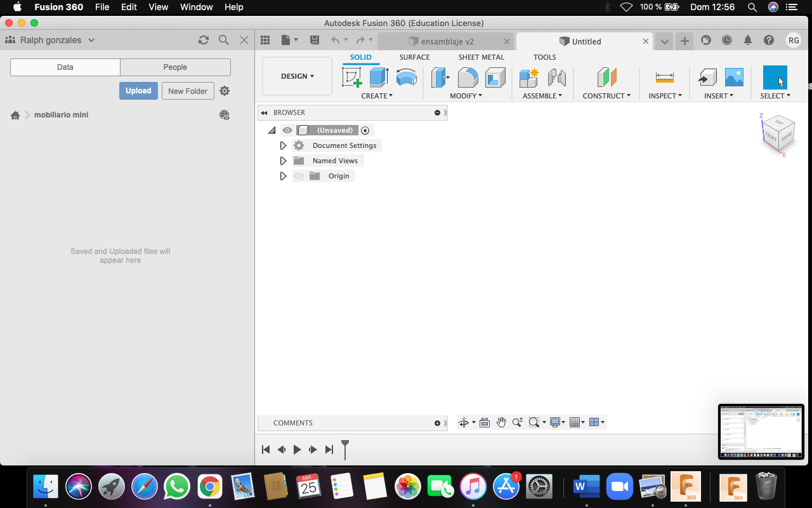812x508 pixels.
Task: Switch to the TOOLS tab
Action: tap(544, 57)
